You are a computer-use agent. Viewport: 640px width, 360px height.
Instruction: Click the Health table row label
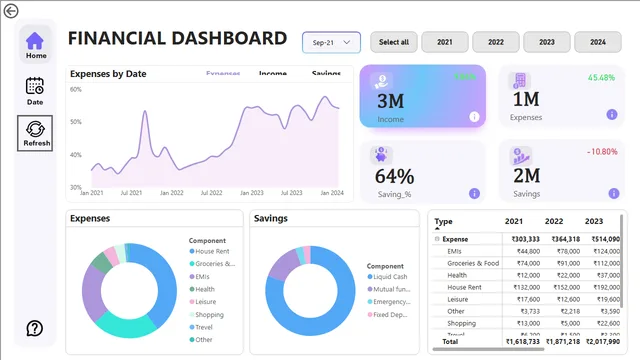(457, 276)
